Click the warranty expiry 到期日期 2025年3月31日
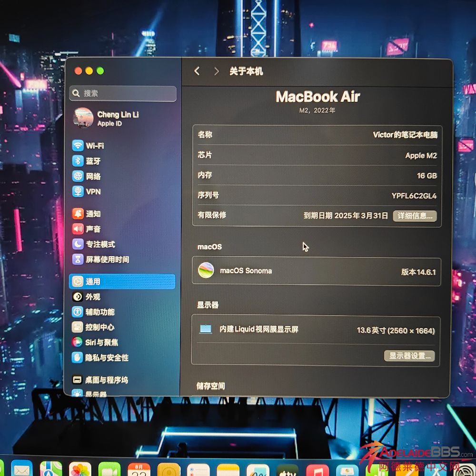Screen dimensions: 476x476 (346, 216)
